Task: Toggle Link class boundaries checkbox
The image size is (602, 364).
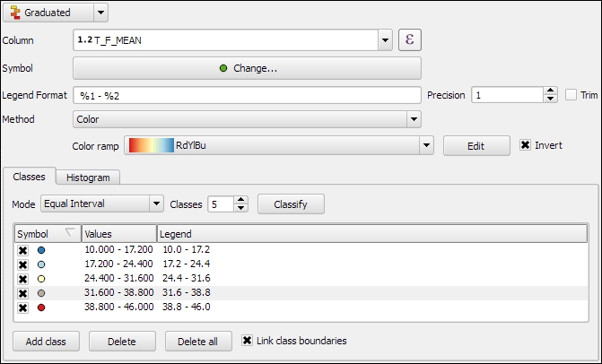Action: [x=248, y=340]
